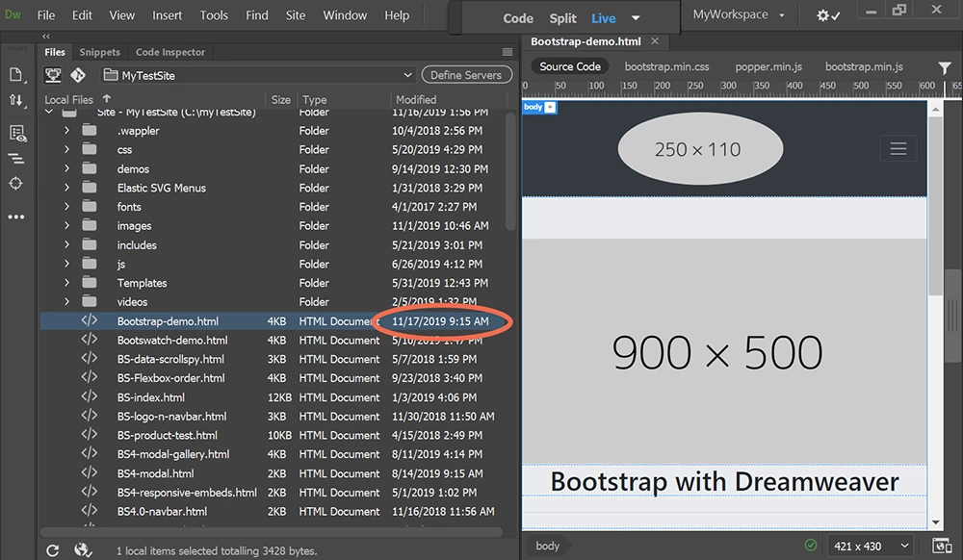This screenshot has height=560, width=963.
Task: Expand the css folder
Action: (x=66, y=149)
